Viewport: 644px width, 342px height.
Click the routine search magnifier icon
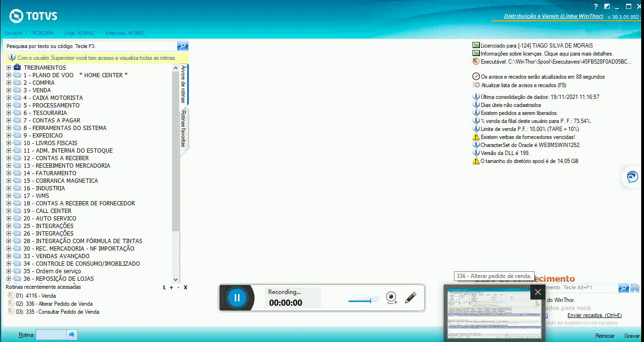tap(182, 46)
